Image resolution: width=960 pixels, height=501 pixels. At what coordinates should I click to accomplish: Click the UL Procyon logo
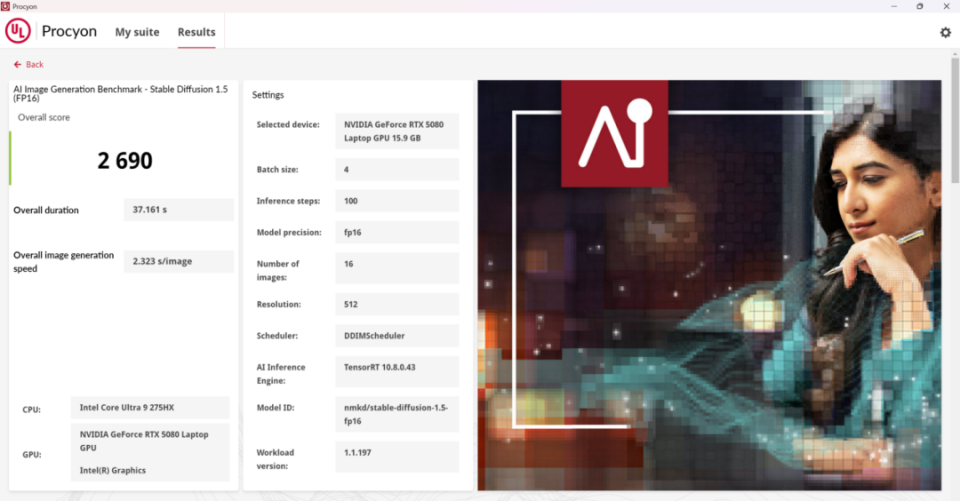point(18,31)
